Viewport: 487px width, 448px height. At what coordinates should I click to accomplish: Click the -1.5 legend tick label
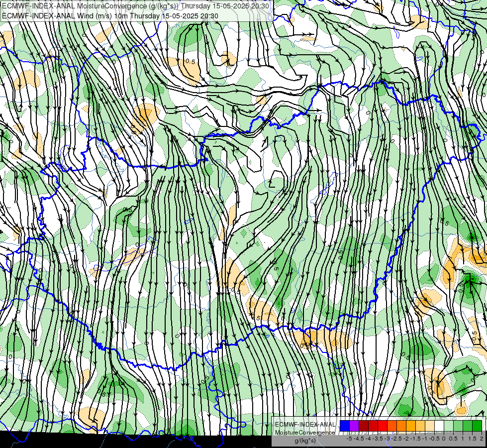point(415,439)
